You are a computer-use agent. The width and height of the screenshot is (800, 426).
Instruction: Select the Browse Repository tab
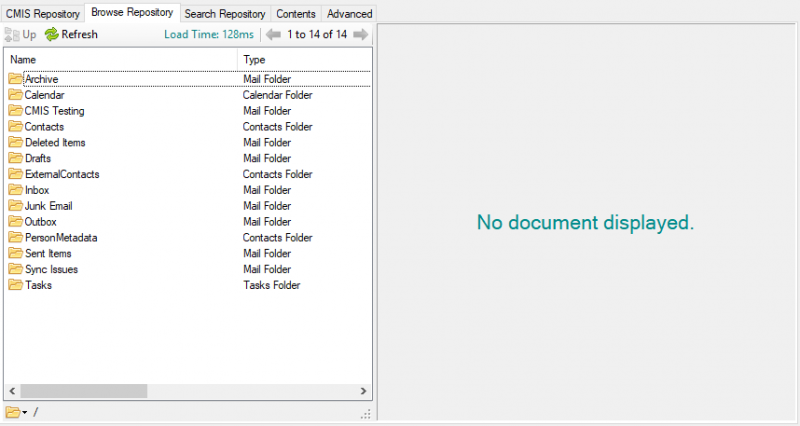(132, 12)
